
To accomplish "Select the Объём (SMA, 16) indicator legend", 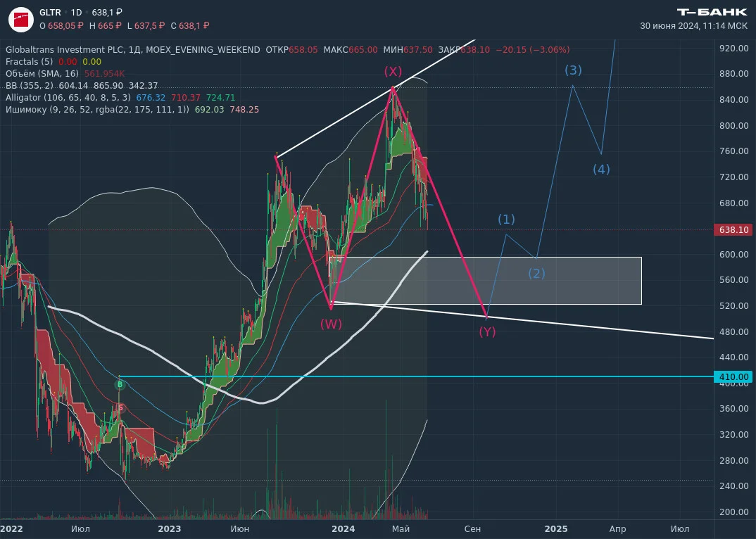I will pyautogui.click(x=42, y=74).
